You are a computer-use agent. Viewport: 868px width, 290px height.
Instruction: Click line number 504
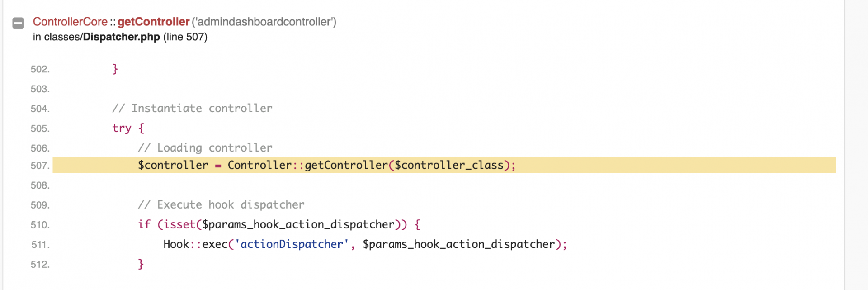(x=40, y=109)
